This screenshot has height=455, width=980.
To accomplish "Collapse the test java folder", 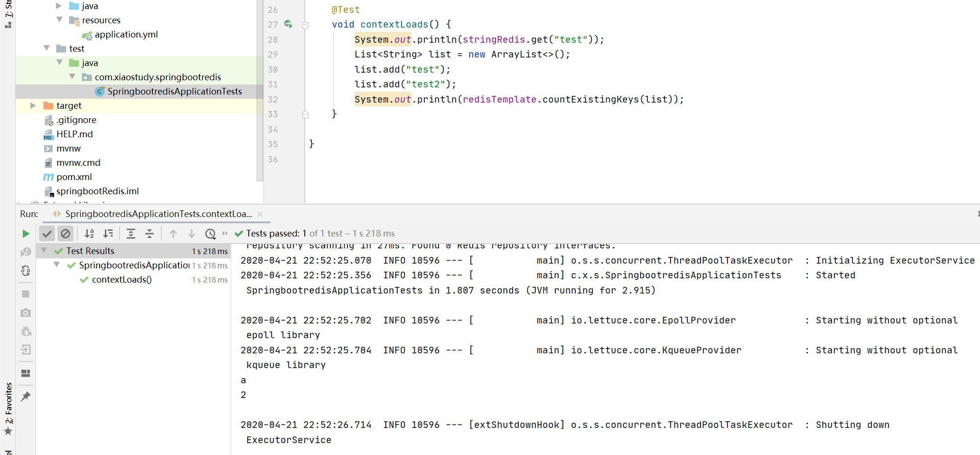I will click(x=59, y=62).
